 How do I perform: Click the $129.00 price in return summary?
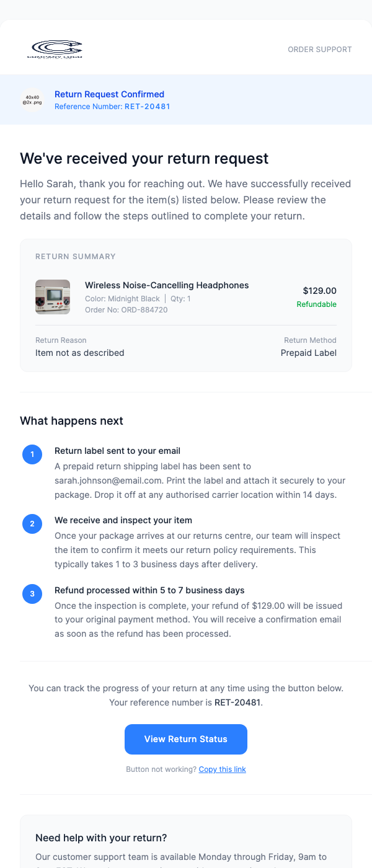click(319, 291)
